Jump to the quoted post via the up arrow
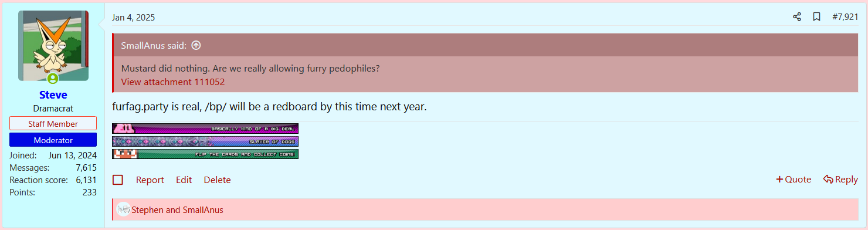 [196, 45]
